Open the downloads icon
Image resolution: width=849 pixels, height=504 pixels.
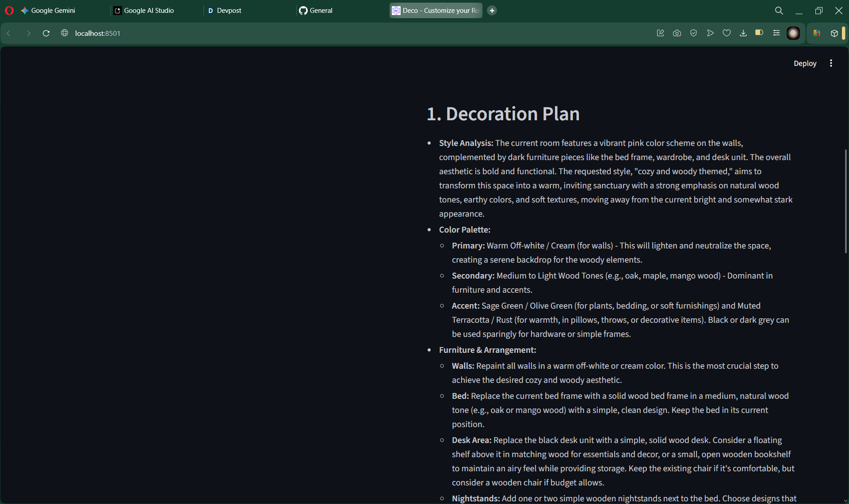point(743,33)
